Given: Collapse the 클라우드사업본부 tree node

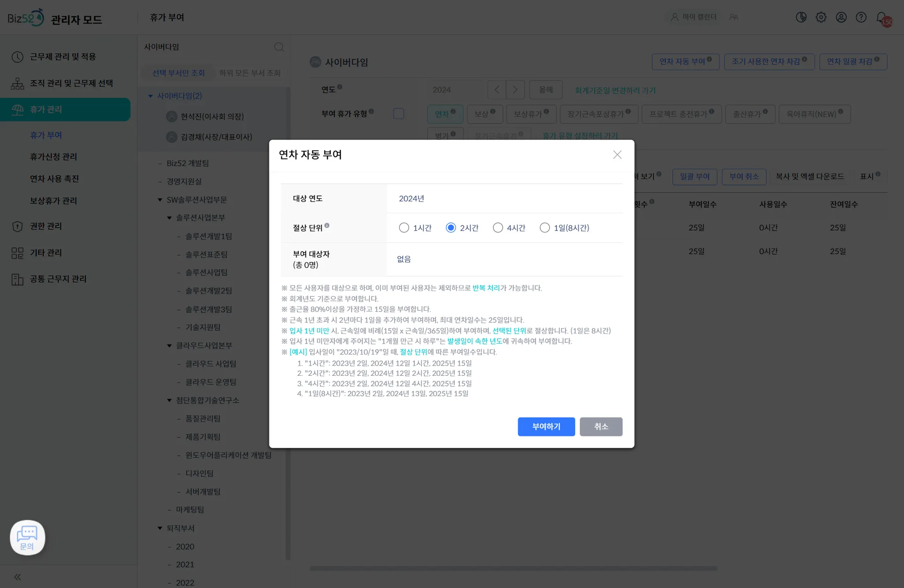Looking at the screenshot, I should [169, 345].
